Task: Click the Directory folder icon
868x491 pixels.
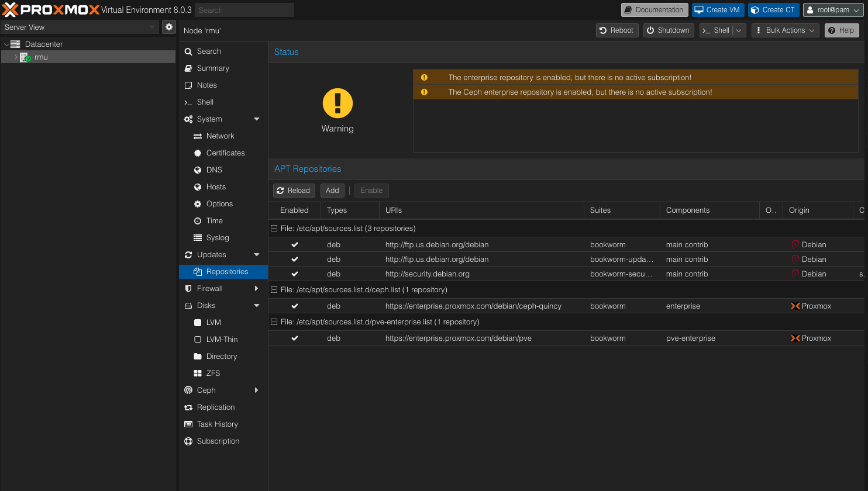Action: pos(198,357)
